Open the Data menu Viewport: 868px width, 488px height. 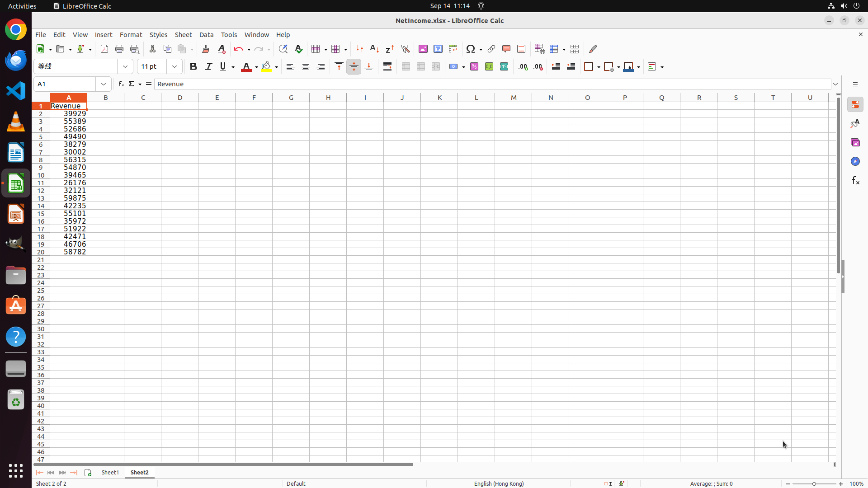click(206, 35)
